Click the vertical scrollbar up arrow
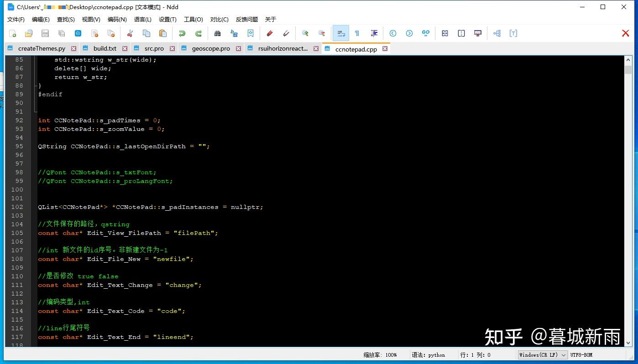Screen dimensions: 638x364 pos(628,60)
